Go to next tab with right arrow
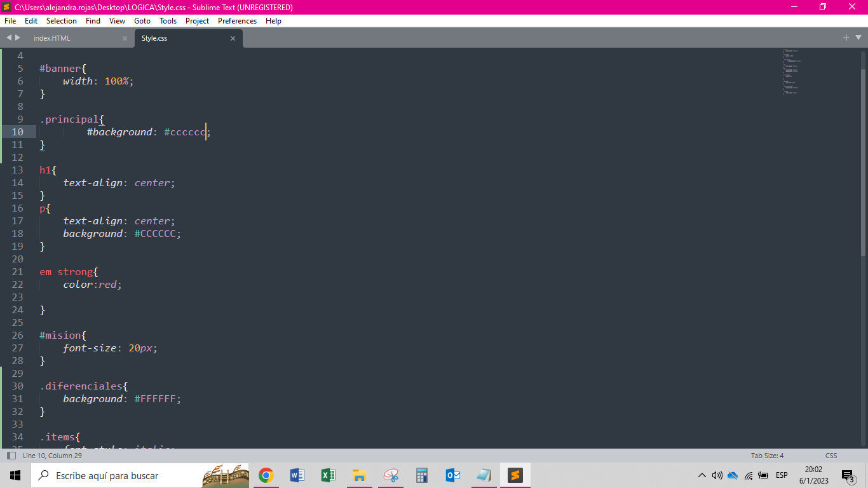 [18, 37]
